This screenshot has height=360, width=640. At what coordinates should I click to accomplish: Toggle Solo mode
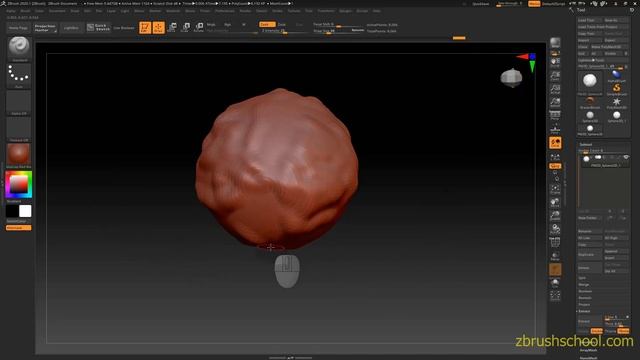pyautogui.click(x=555, y=283)
